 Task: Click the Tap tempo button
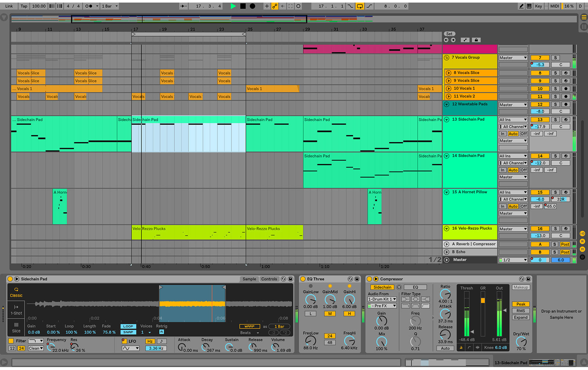[x=24, y=6]
